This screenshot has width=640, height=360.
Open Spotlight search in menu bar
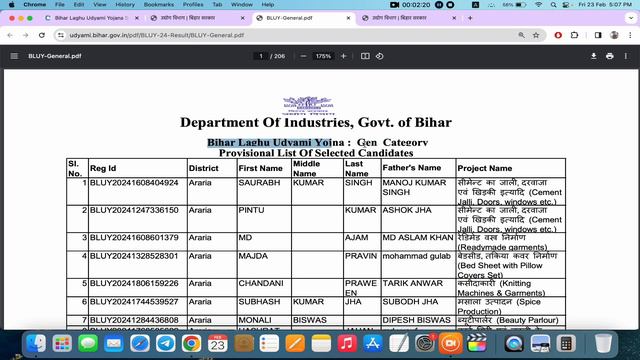click(553, 5)
